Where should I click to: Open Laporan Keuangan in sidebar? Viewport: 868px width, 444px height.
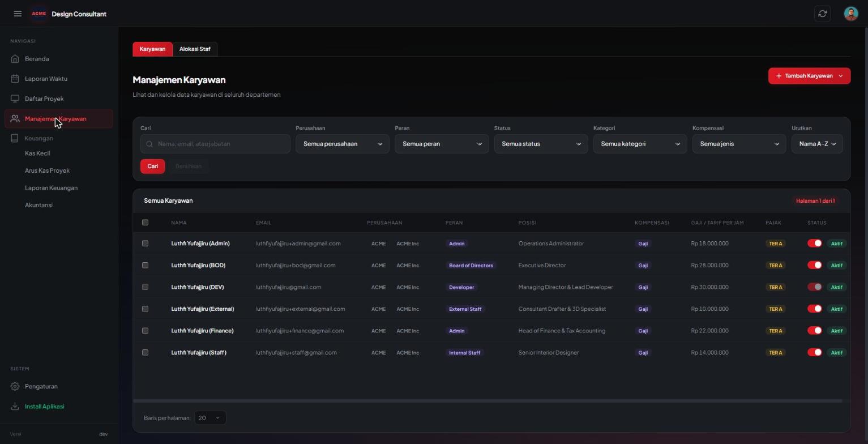coord(51,188)
